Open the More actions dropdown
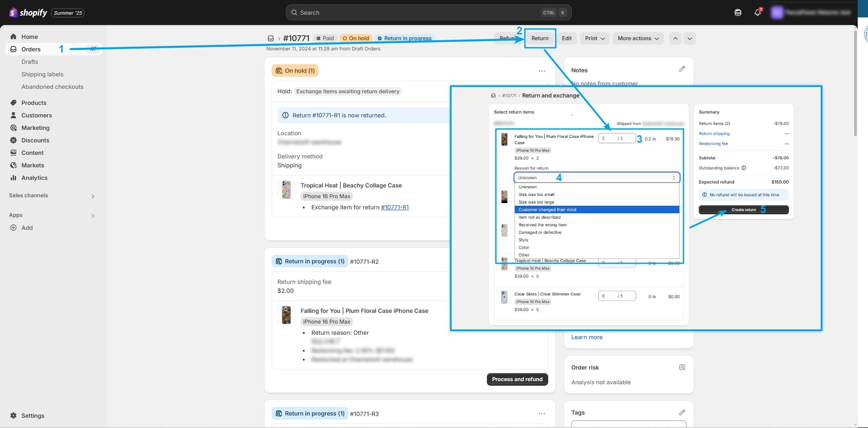Screen dimensions: 868x428 (x=638, y=38)
